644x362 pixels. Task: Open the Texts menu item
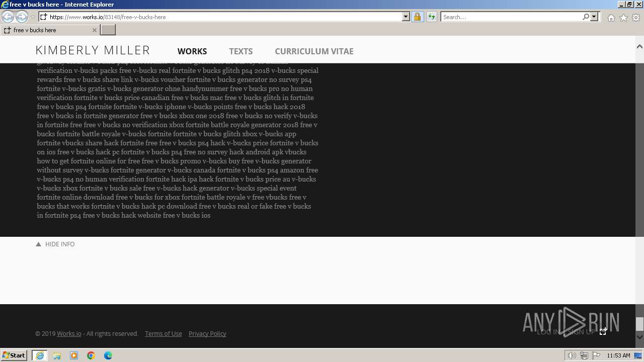(x=240, y=51)
